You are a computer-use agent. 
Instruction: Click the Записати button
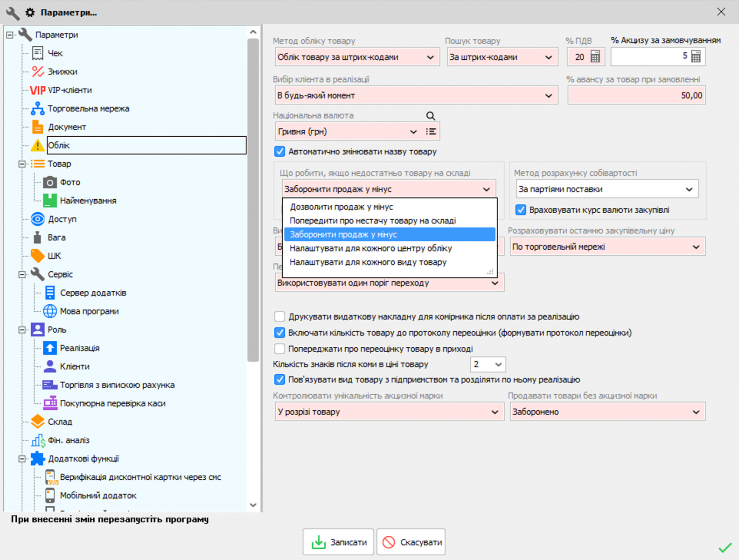pyautogui.click(x=338, y=542)
